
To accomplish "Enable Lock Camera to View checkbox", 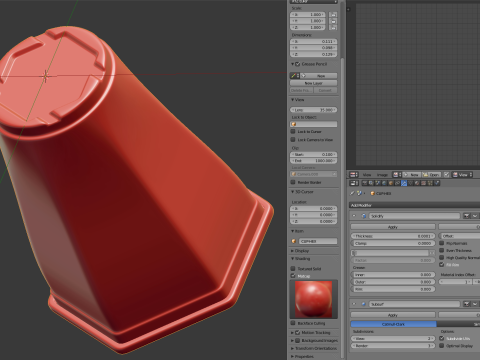I will [293, 140].
